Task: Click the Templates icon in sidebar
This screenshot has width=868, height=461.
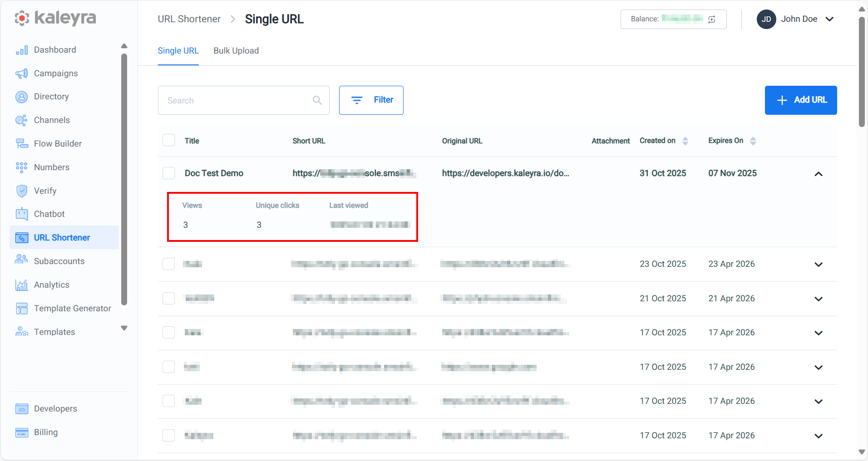Action: [22, 332]
